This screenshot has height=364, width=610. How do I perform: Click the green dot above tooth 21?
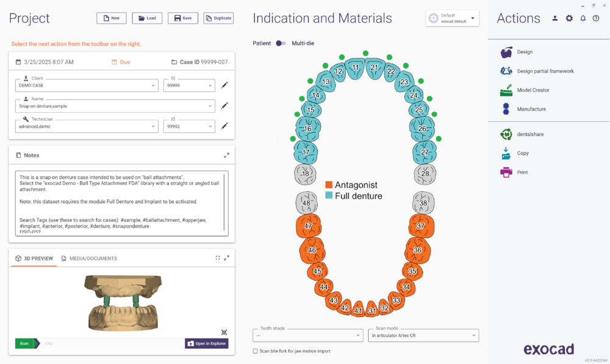click(365, 53)
